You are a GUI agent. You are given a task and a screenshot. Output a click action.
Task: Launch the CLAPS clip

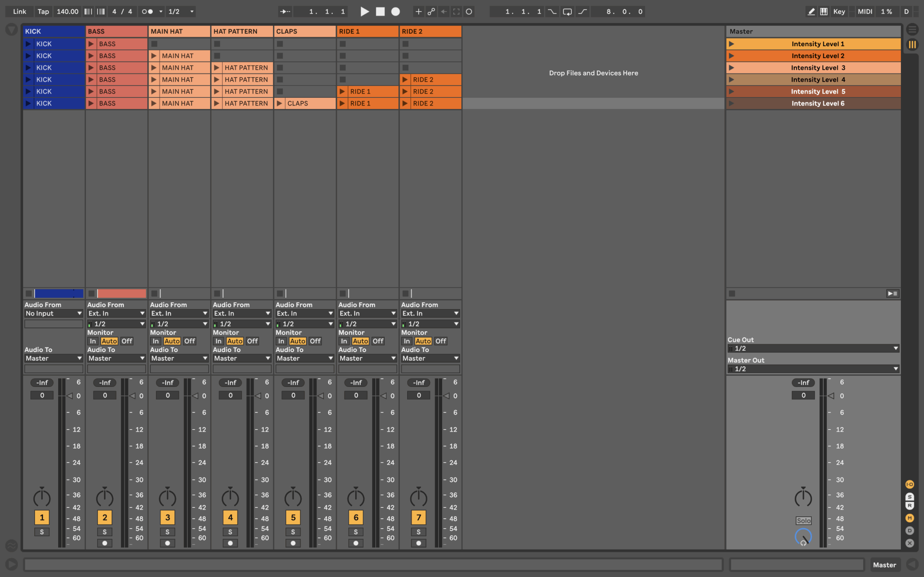tap(279, 103)
